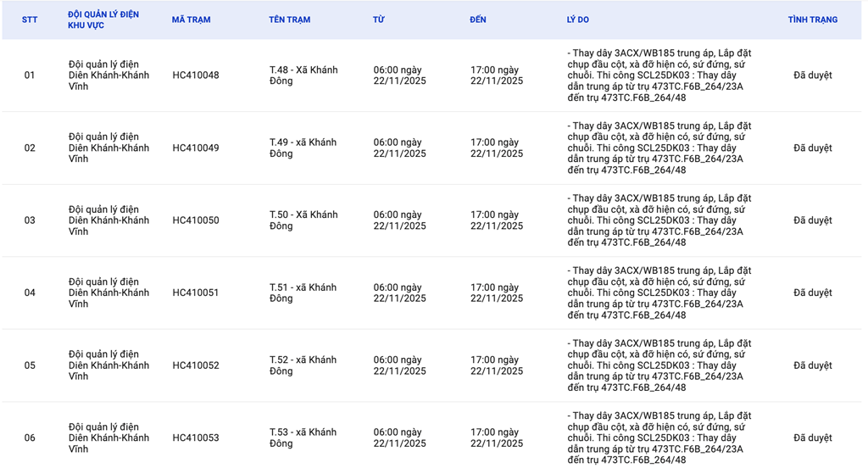Select the Tên Trạm column header
Image resolution: width=868 pixels, height=474 pixels.
(290, 20)
